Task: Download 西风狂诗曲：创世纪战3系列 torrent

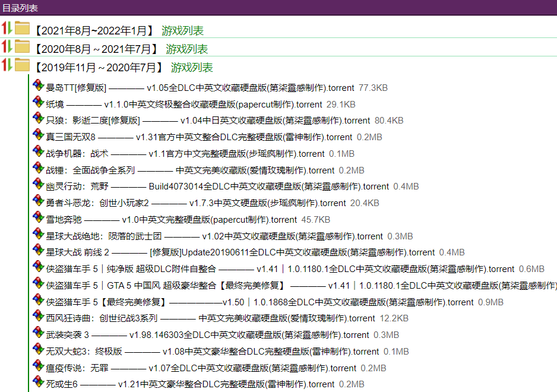Action: pyautogui.click(x=210, y=318)
